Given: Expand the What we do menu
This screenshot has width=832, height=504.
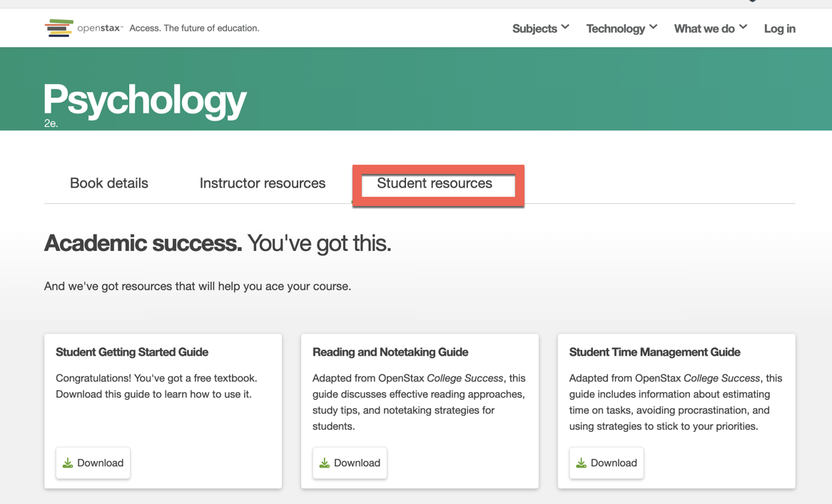Looking at the screenshot, I should coord(704,29).
